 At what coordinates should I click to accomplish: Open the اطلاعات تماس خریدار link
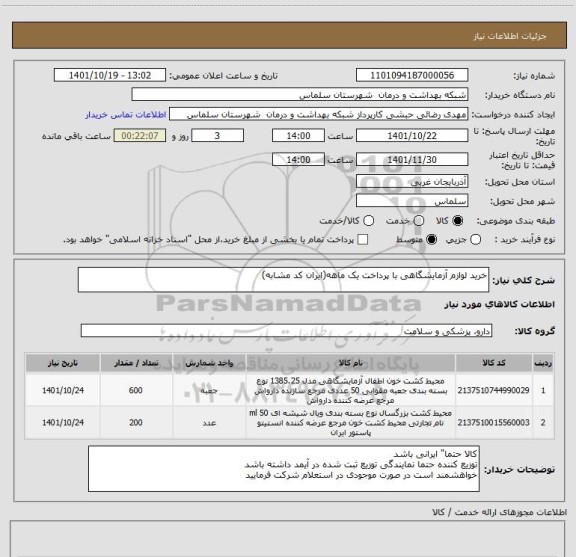tap(126, 115)
